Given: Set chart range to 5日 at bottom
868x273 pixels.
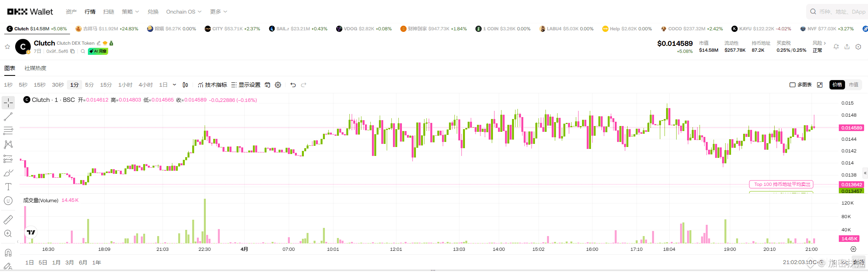Looking at the screenshot, I should (43, 262).
